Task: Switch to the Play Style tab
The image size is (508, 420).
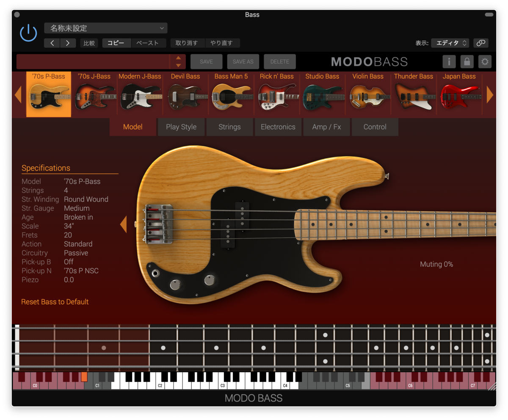Action: coord(181,127)
